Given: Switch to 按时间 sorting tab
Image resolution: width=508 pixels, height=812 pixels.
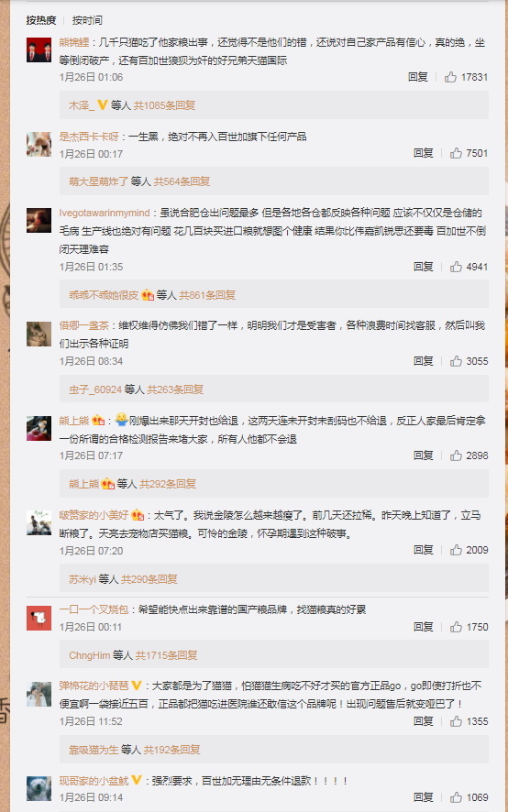Looking at the screenshot, I should pyautogui.click(x=87, y=20).
